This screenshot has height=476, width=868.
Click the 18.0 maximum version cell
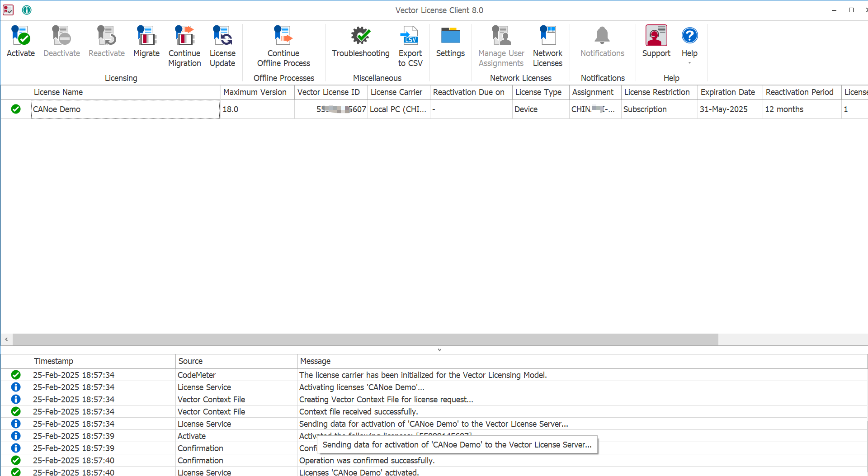pyautogui.click(x=257, y=109)
